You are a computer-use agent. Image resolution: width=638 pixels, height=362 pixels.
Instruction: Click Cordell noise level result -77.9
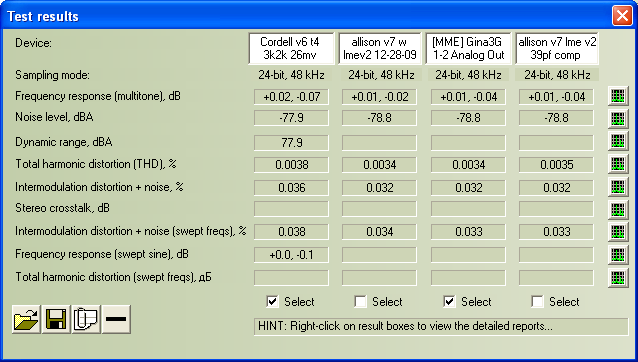tap(291, 118)
